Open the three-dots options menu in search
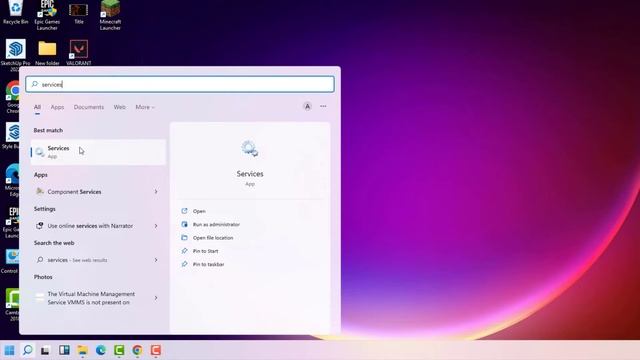This screenshot has height=360, width=640. coord(323,106)
